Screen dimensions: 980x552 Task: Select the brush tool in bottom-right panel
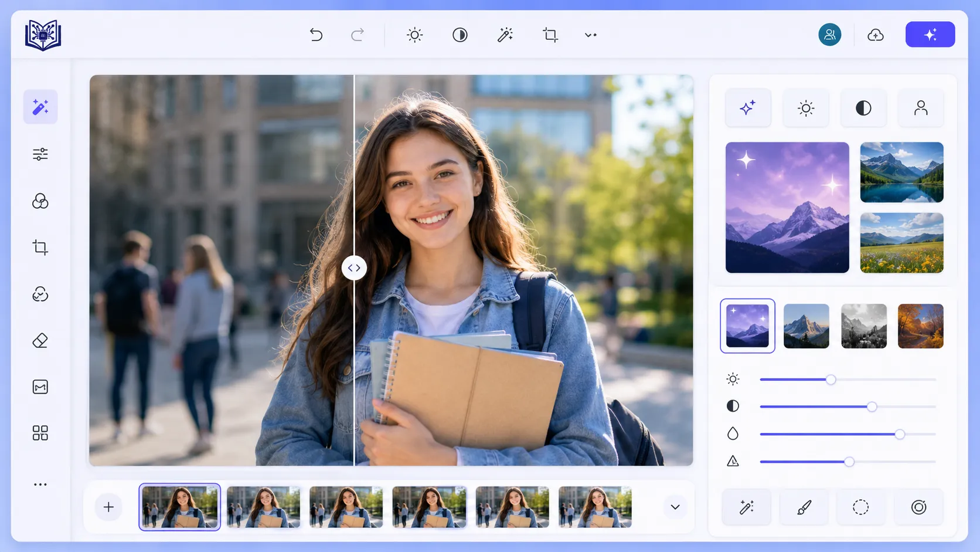804,507
